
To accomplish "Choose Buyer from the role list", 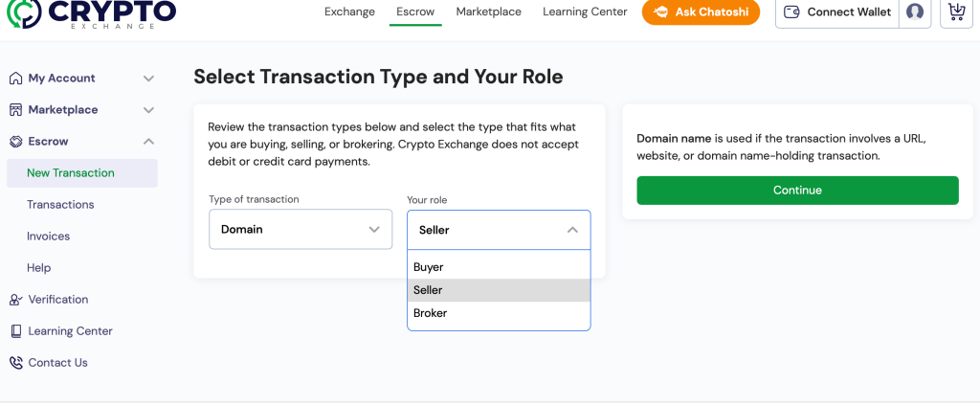I will 429,267.
